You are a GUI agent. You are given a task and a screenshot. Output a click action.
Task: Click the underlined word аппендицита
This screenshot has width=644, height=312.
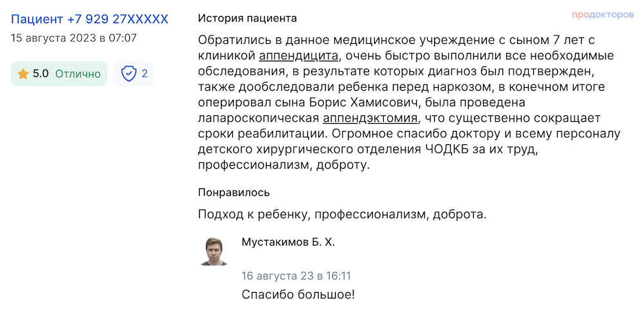pos(300,56)
